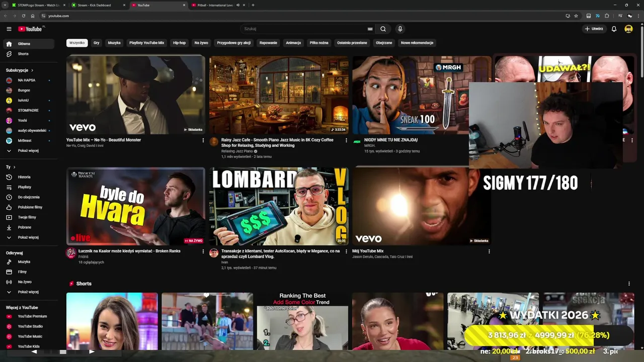
Task: Open Pobrane downloads in sidebar
Action: [x=29, y=227]
